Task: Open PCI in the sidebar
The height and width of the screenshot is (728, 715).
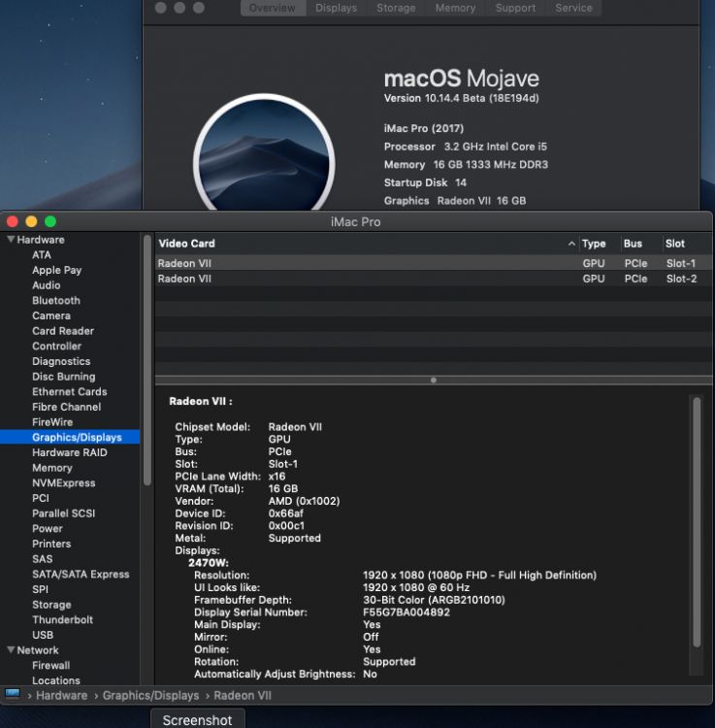Action: [x=41, y=498]
